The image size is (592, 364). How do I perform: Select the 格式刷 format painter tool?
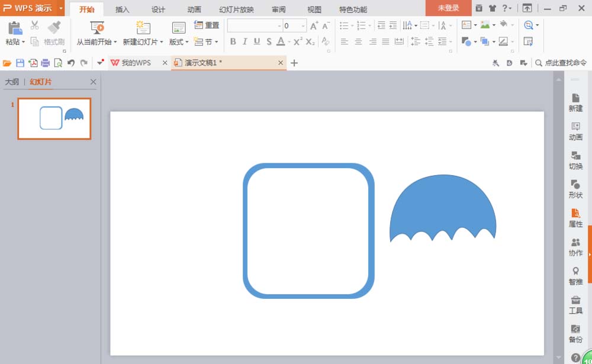pos(54,33)
